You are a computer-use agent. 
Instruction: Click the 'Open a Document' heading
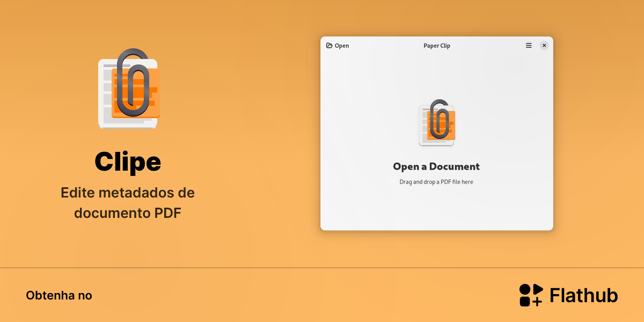point(436,166)
